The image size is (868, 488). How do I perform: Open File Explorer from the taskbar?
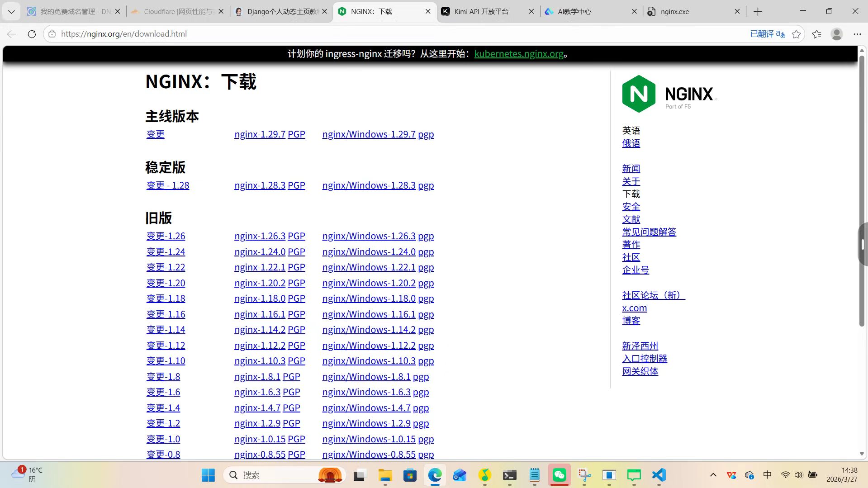(385, 475)
